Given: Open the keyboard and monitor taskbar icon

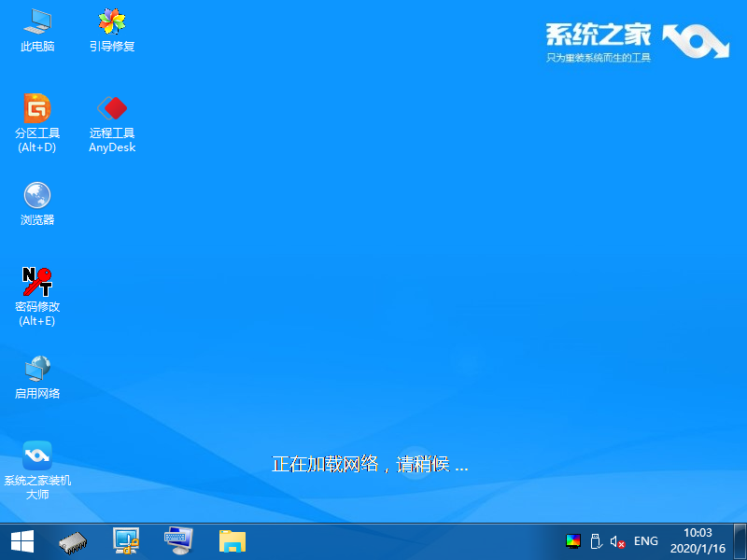Looking at the screenshot, I should point(177,541).
